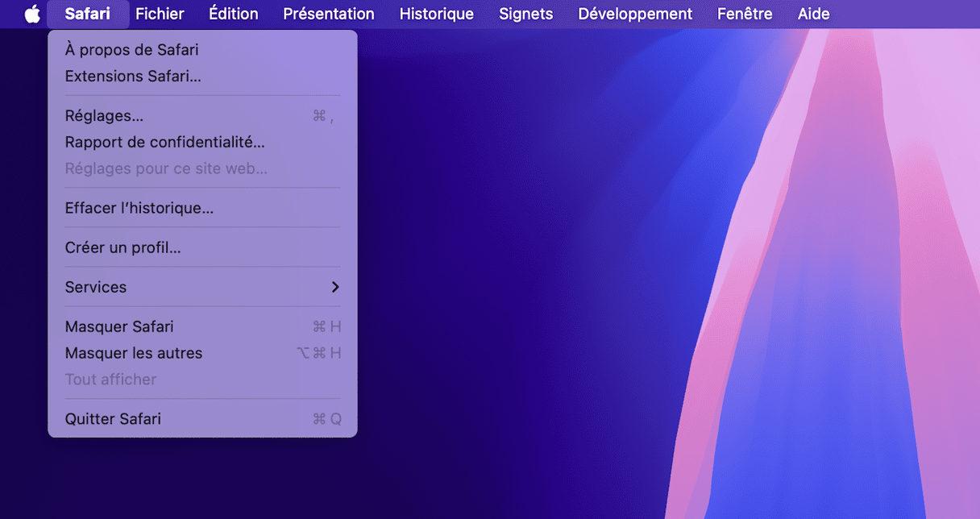Close the open Safari menu bar item
The width and height of the screenshot is (980, 519).
(x=87, y=14)
